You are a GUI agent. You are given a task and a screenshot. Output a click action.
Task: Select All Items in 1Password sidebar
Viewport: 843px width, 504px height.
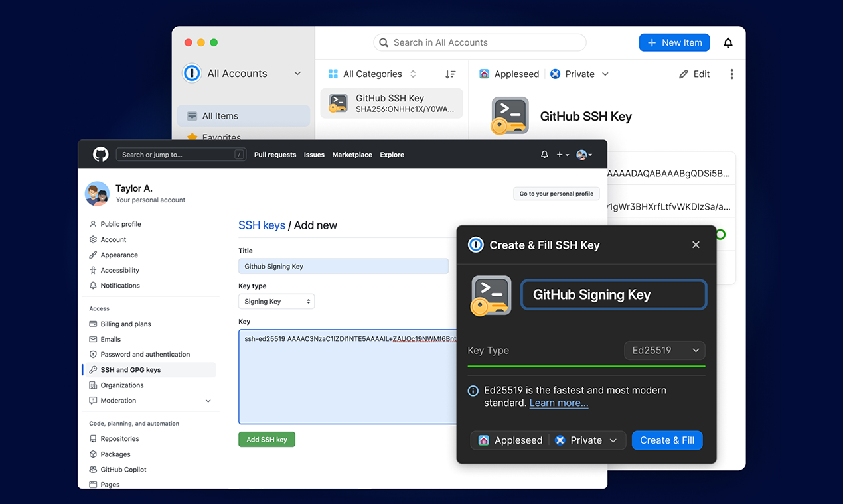(x=243, y=115)
